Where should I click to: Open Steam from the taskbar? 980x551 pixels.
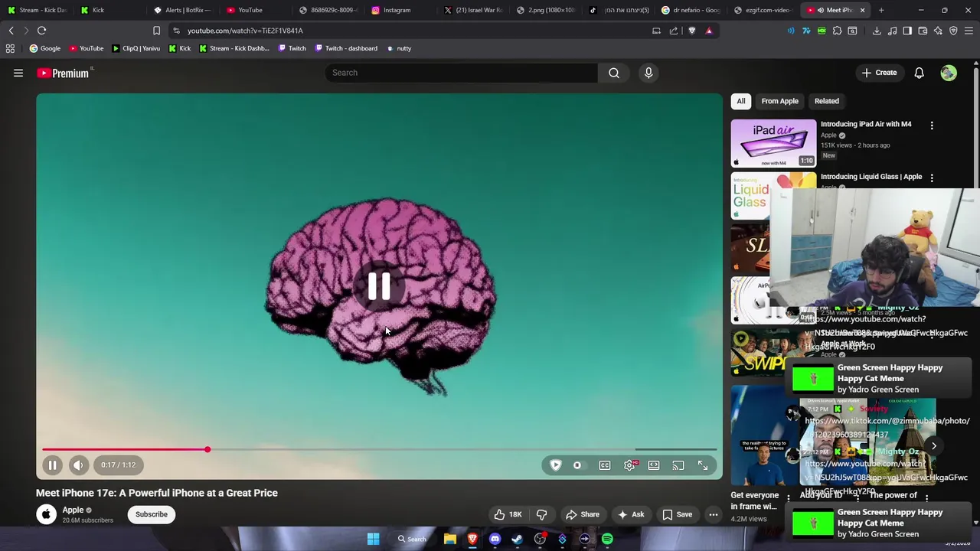click(x=517, y=539)
